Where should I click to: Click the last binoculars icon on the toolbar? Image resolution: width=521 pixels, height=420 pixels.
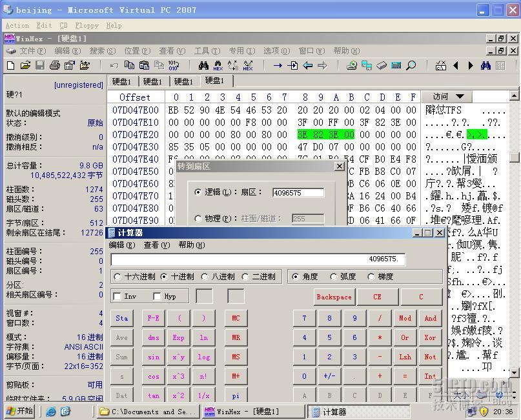(x=485, y=65)
